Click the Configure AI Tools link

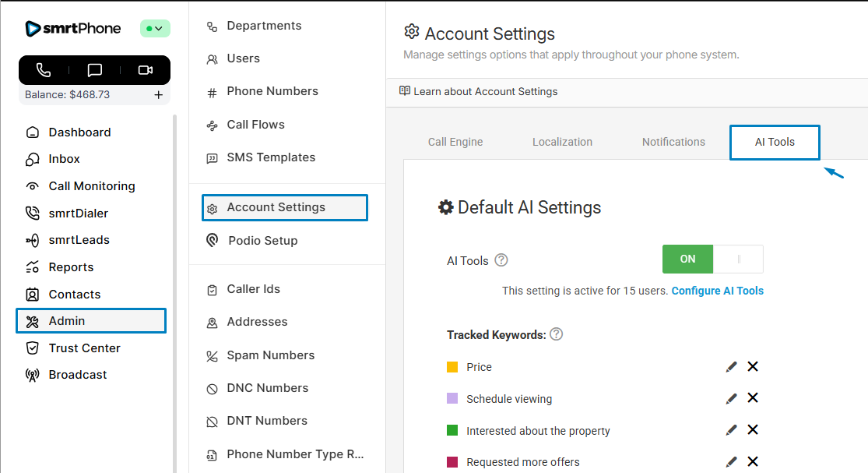pyautogui.click(x=717, y=291)
